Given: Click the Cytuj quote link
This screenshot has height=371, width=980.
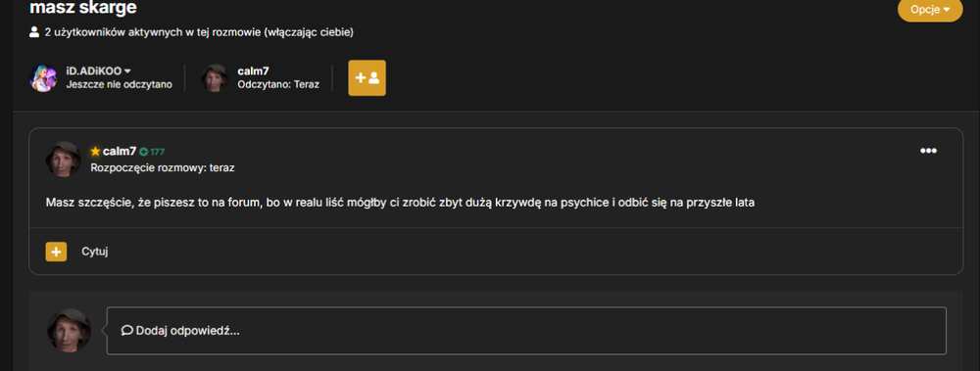Looking at the screenshot, I should coord(95,252).
